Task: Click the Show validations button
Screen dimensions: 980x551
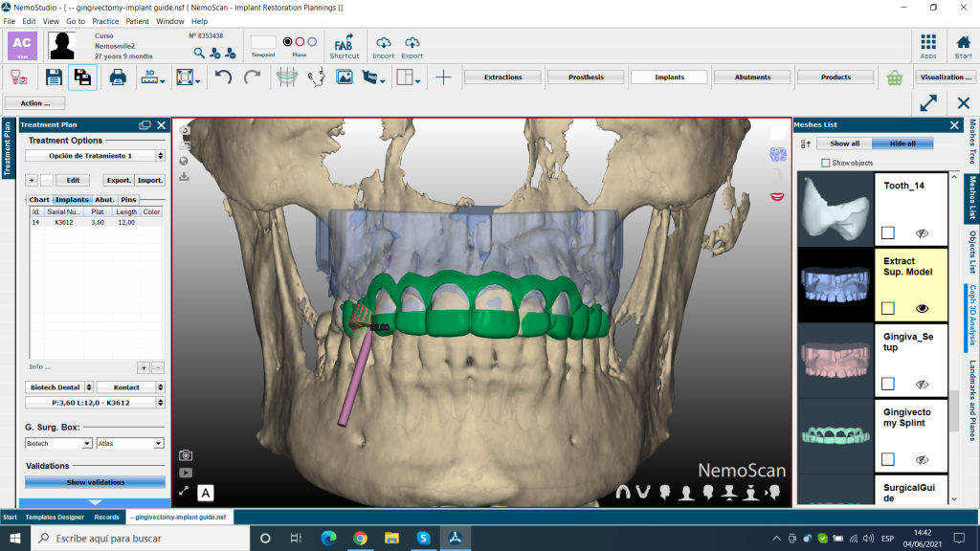Action: point(95,482)
